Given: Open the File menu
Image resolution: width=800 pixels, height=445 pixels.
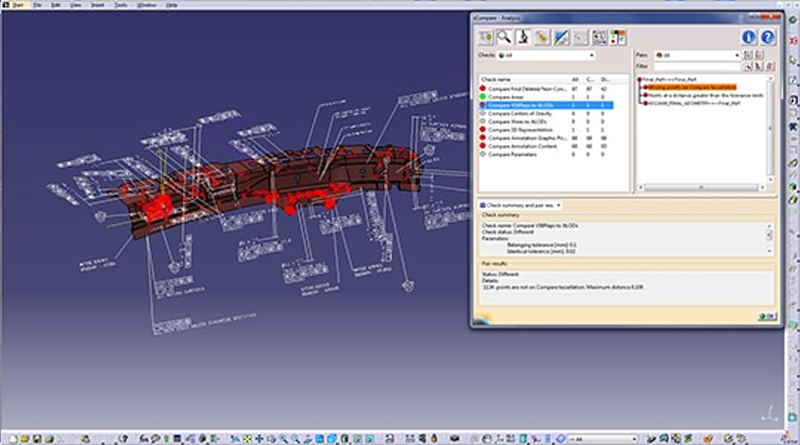Looking at the screenshot, I should (37, 5).
